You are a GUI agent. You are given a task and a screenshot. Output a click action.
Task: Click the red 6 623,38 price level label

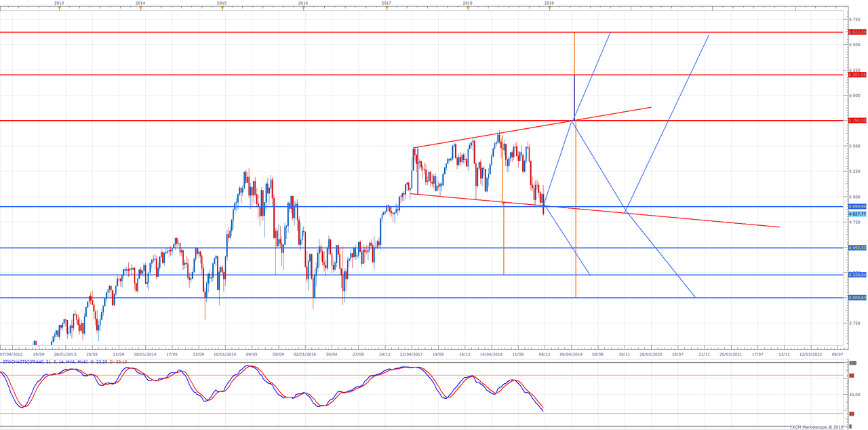click(x=857, y=32)
